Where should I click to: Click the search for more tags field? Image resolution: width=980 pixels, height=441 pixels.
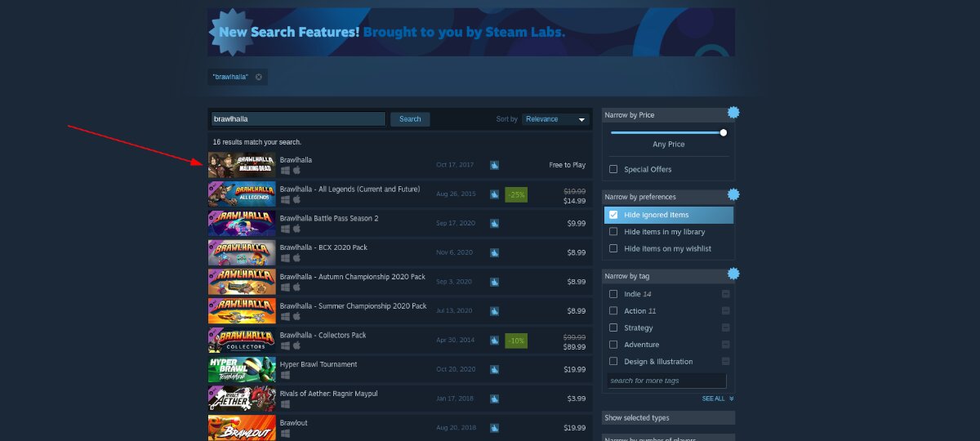(x=667, y=381)
